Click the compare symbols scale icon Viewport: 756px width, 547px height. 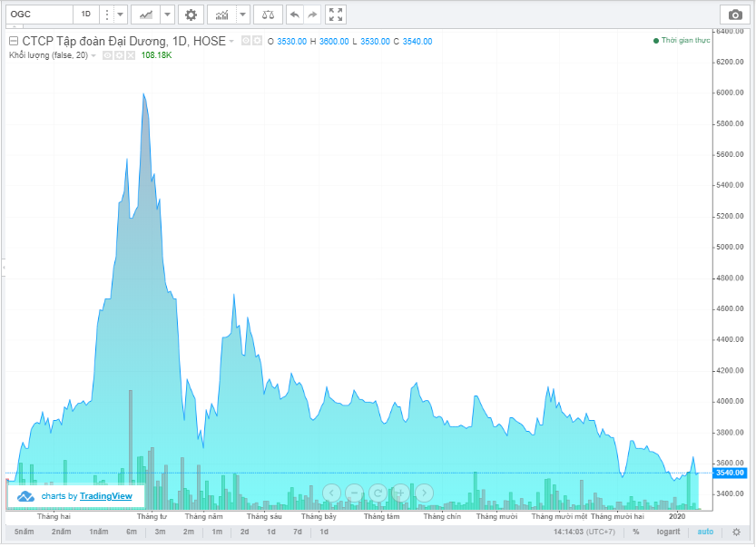tap(268, 15)
